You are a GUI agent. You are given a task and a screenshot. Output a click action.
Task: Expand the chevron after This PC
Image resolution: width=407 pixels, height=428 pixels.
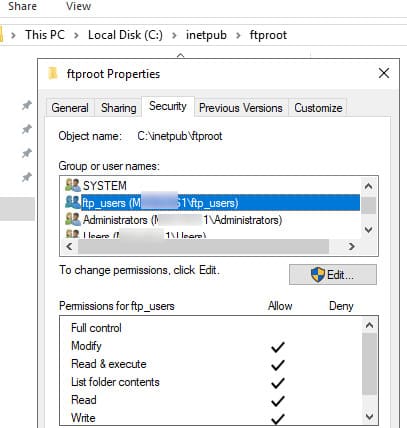point(76,35)
